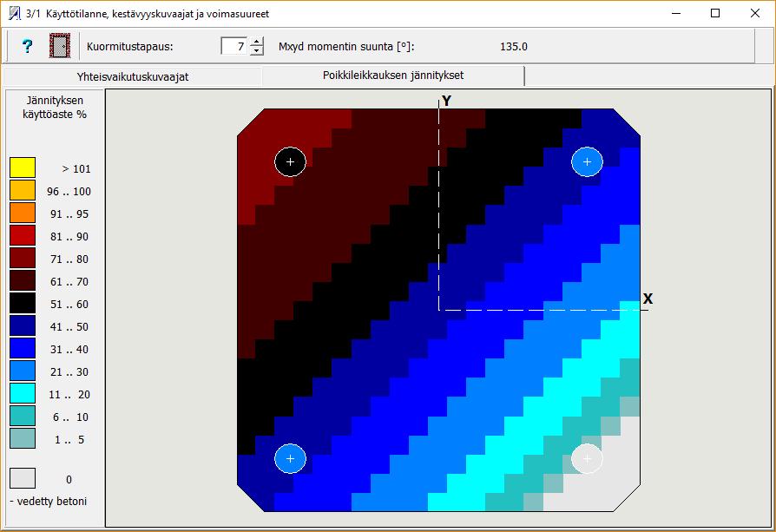776x532 pixels.
Task: Select the Poikkileikkauksen jännitykset tab
Action: point(393,76)
